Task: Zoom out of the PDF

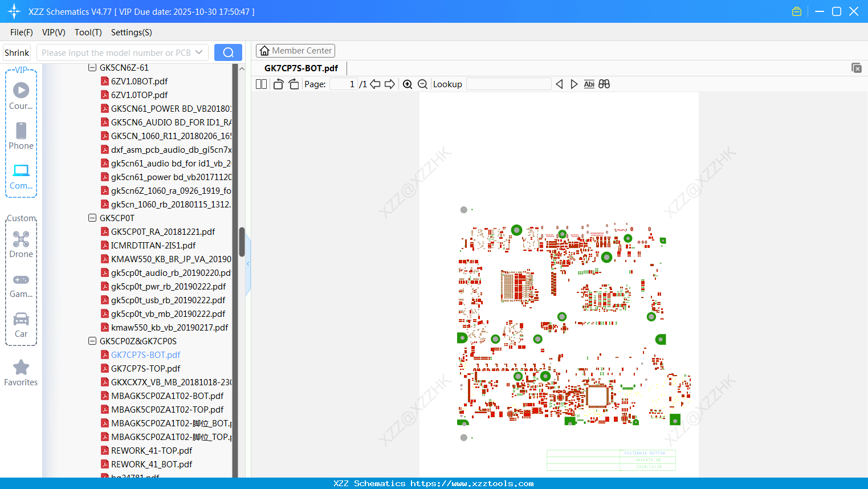Action: tap(422, 84)
